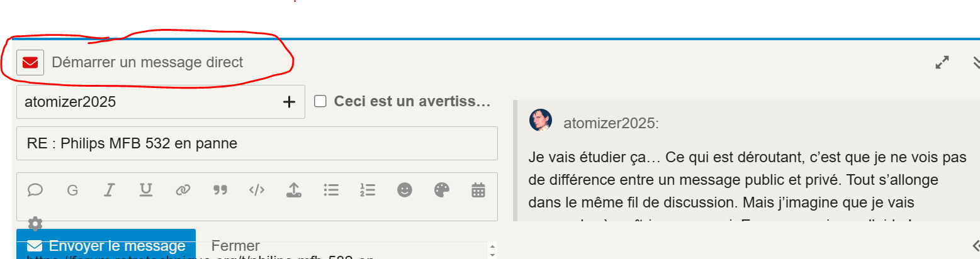Apply bold formatting with the G button

coord(72,190)
